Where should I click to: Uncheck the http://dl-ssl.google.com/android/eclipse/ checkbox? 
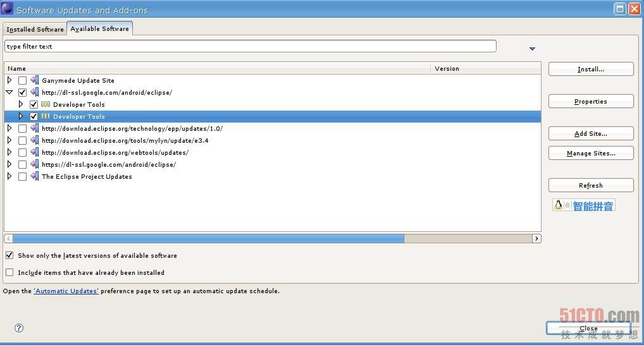click(x=23, y=92)
